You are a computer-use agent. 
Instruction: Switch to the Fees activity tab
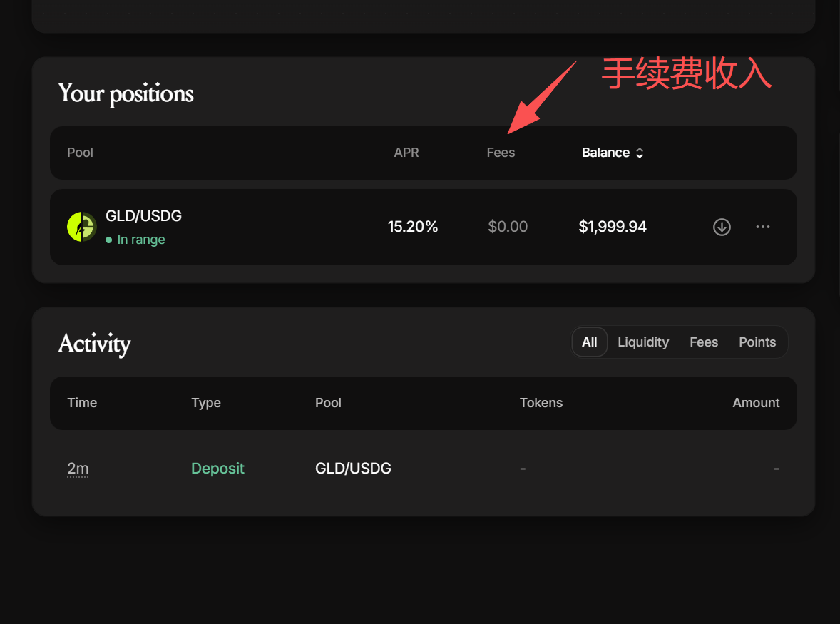[x=703, y=342]
